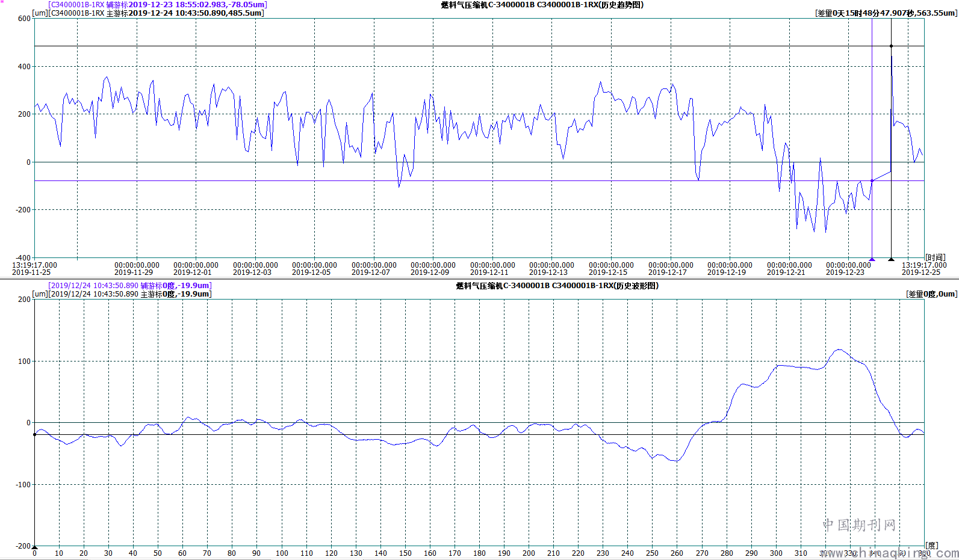Screen dimensions: 959x560
Task: Click the -100 value on waveform y-axis
Action: click(22, 484)
